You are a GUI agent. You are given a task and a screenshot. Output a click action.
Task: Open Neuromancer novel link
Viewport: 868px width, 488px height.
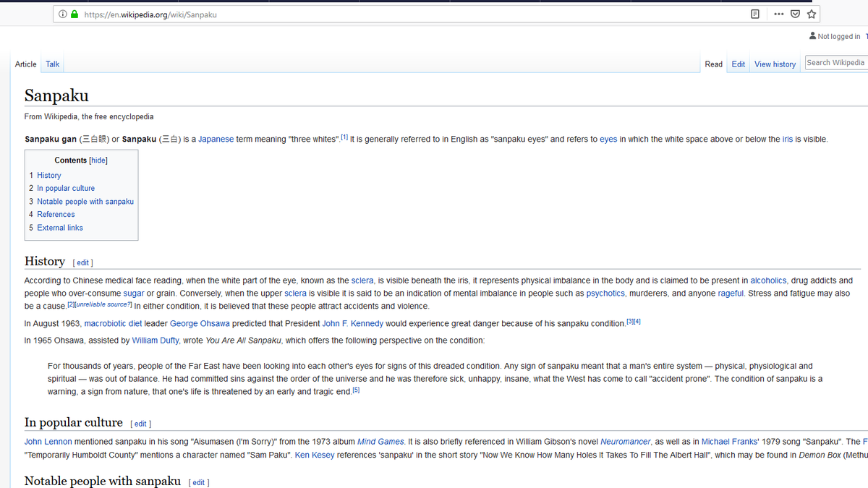click(x=626, y=442)
